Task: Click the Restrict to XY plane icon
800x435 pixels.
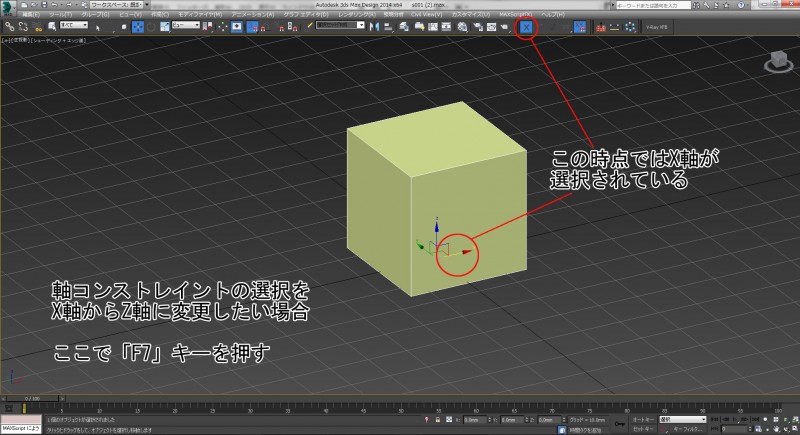Action: (579, 27)
